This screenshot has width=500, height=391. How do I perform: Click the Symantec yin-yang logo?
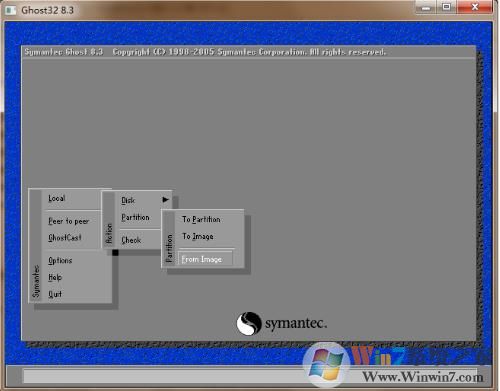point(249,323)
